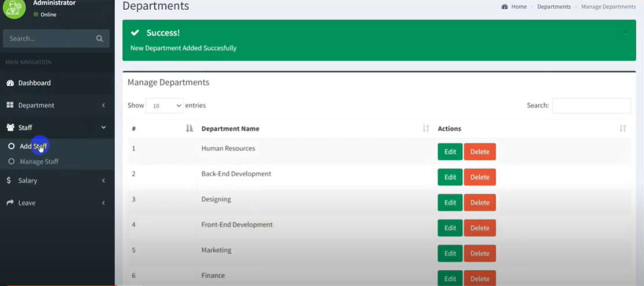Click the Salary dollar sign icon
This screenshot has width=644, height=286.
coord(9,181)
